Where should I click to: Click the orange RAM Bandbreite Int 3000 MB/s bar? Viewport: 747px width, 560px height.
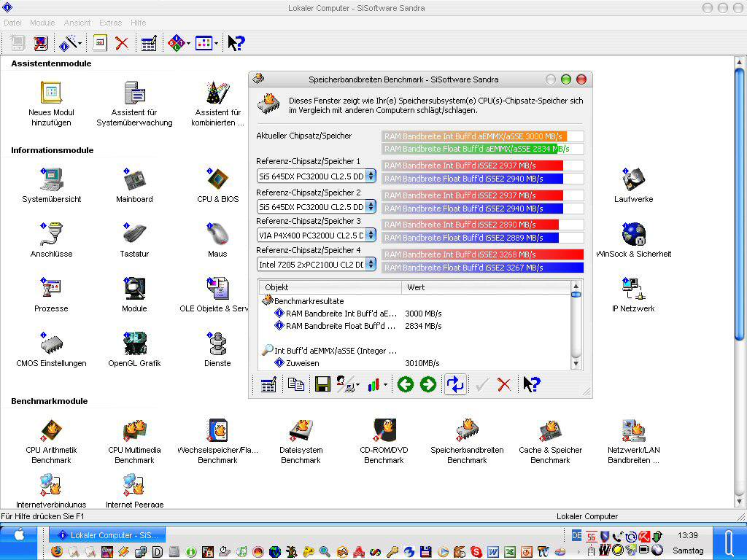[474, 136]
